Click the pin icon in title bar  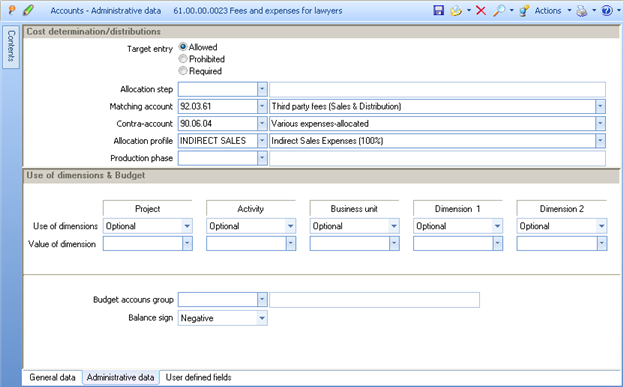[12, 10]
